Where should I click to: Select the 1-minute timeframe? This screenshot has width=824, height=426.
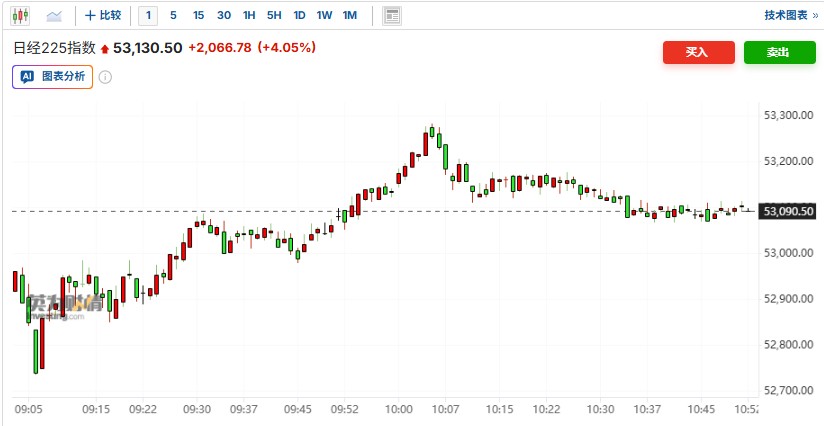pyautogui.click(x=148, y=15)
